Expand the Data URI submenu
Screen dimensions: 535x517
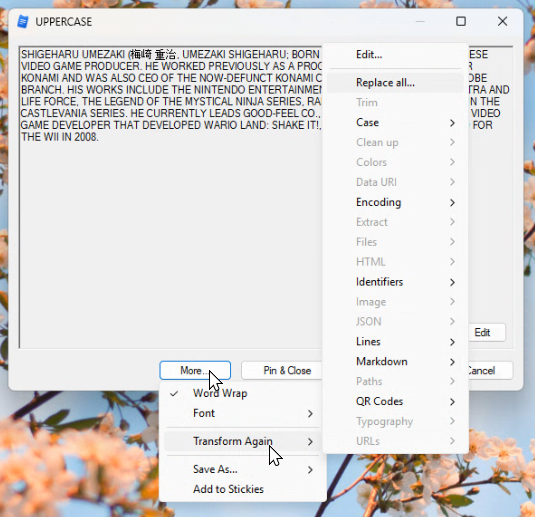pos(395,182)
